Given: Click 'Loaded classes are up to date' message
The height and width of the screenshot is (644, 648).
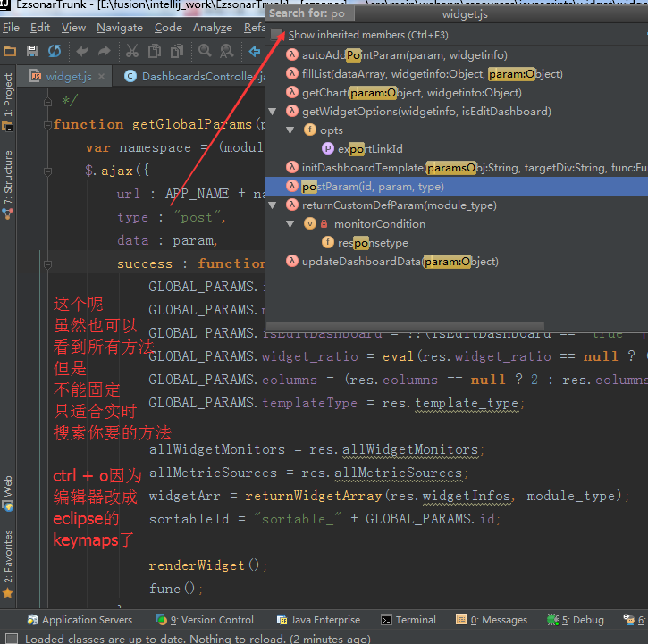Looking at the screenshot, I should tap(198, 639).
